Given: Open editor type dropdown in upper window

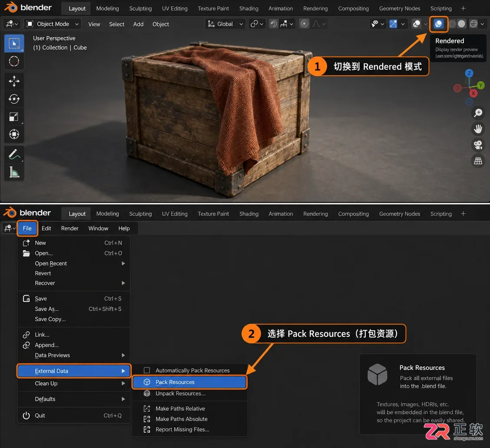Looking at the screenshot, I should pyautogui.click(x=12, y=24).
